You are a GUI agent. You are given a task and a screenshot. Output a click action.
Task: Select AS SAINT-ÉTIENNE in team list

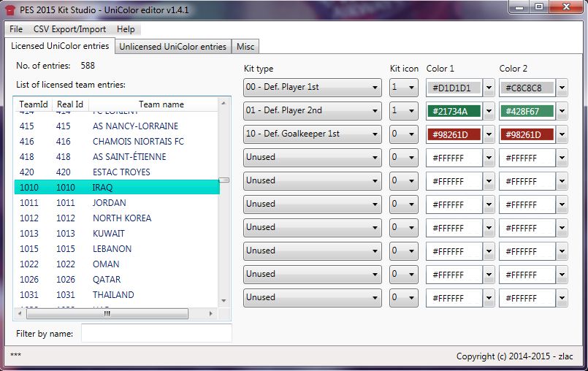coord(129,157)
